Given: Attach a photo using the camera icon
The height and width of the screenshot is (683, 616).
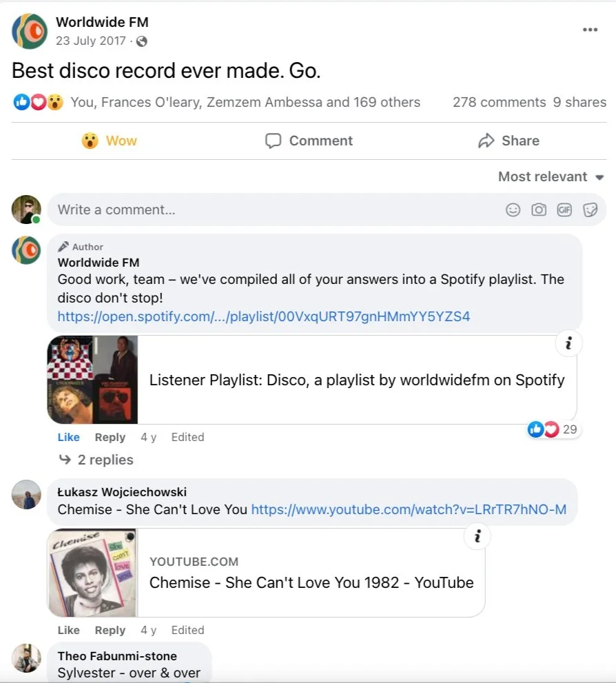Looking at the screenshot, I should (539, 210).
